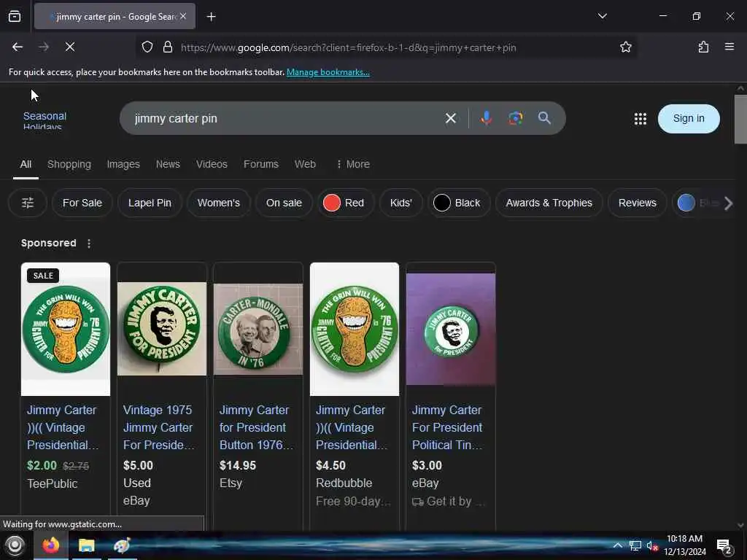Click the $14.95 Etsy price
747x560 pixels.
click(238, 465)
